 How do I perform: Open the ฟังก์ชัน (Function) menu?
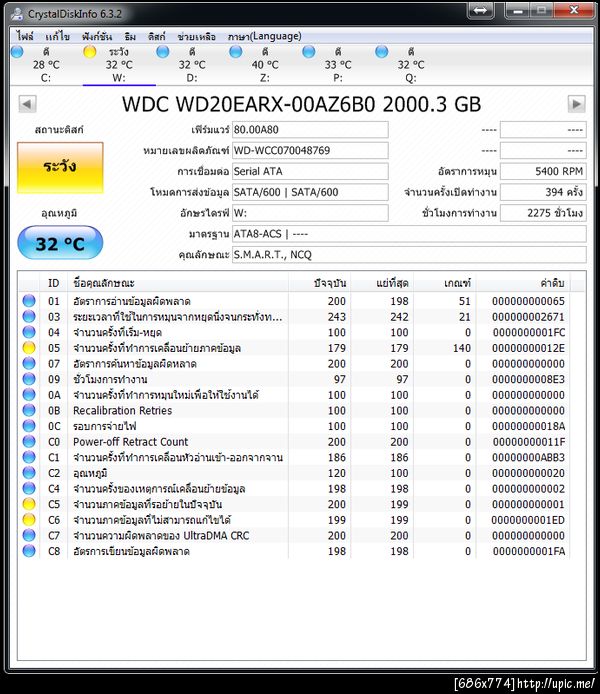coord(97,36)
